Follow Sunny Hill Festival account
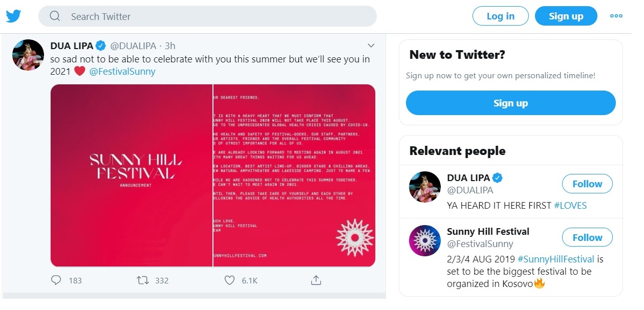644x310 pixels. 587,238
